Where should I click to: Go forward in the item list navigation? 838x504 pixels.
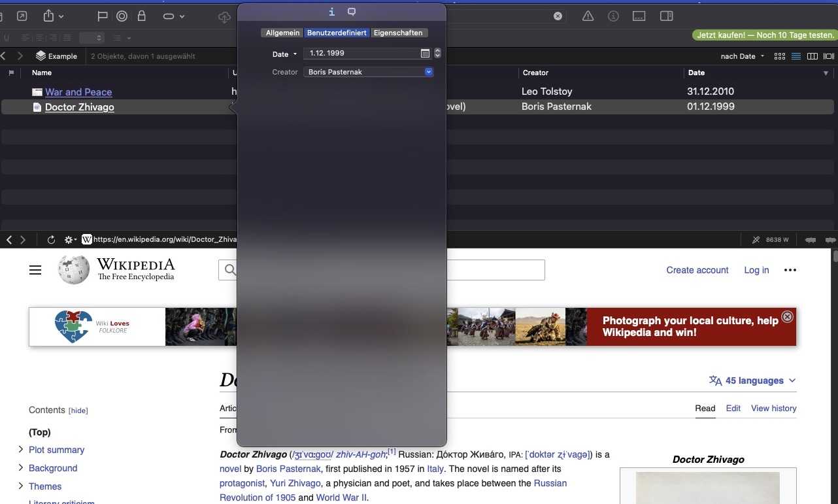click(x=20, y=56)
